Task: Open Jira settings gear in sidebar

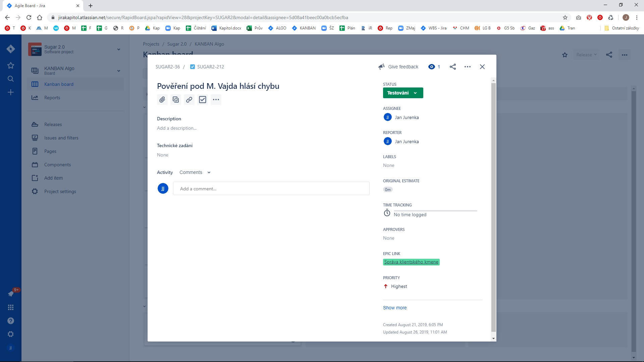Action: tap(11, 334)
